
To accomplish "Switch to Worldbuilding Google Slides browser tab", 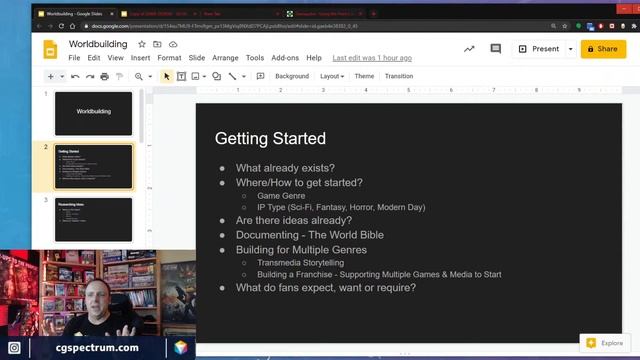I will (74, 14).
